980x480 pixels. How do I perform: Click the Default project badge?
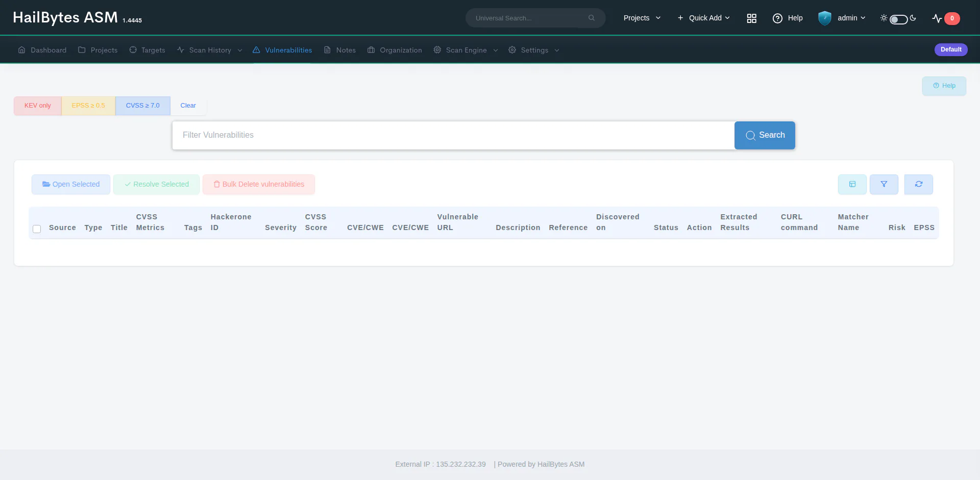click(x=951, y=49)
